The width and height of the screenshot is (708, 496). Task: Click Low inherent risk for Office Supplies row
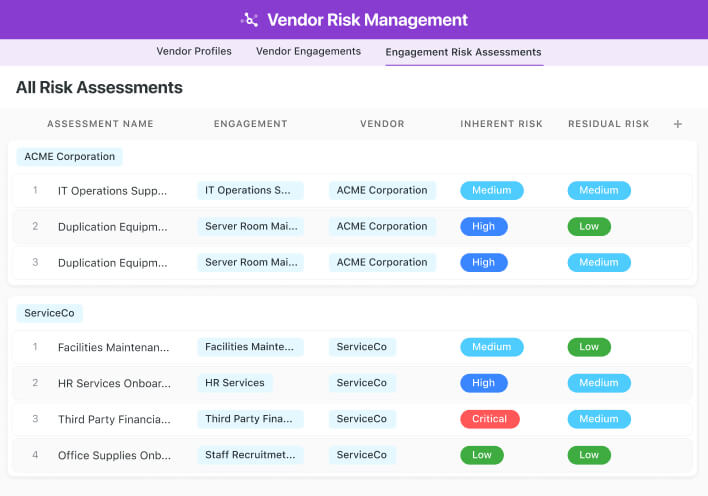click(x=482, y=455)
